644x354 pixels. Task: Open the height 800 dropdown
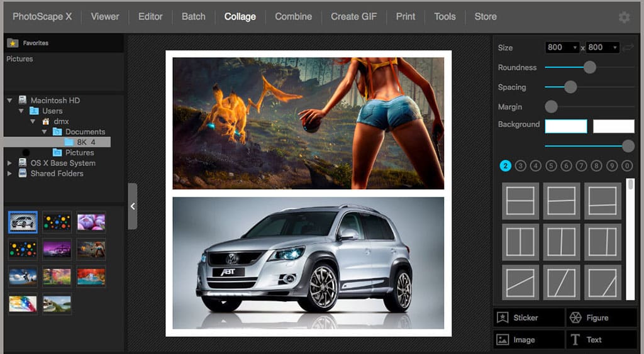pos(602,48)
